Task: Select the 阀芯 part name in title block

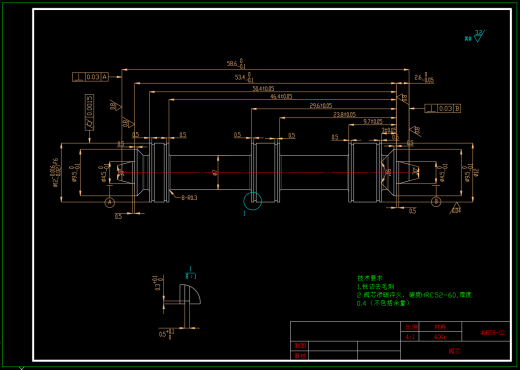Action: (454, 351)
